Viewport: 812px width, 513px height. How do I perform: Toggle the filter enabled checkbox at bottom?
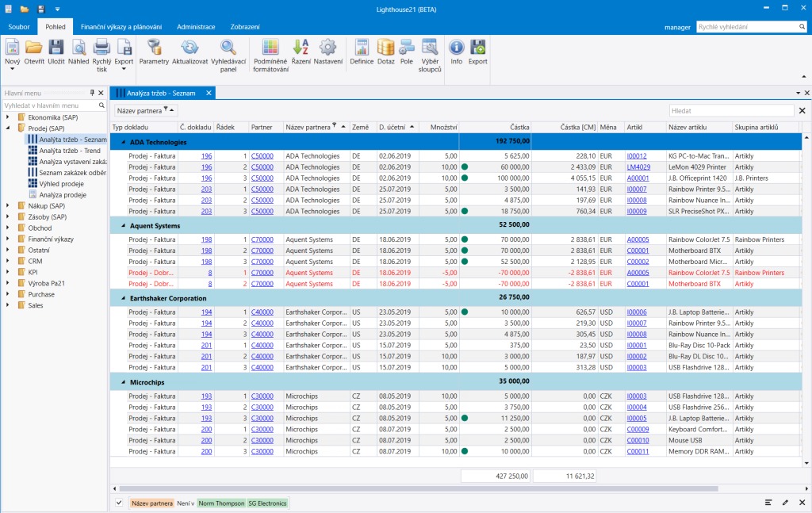click(x=119, y=503)
